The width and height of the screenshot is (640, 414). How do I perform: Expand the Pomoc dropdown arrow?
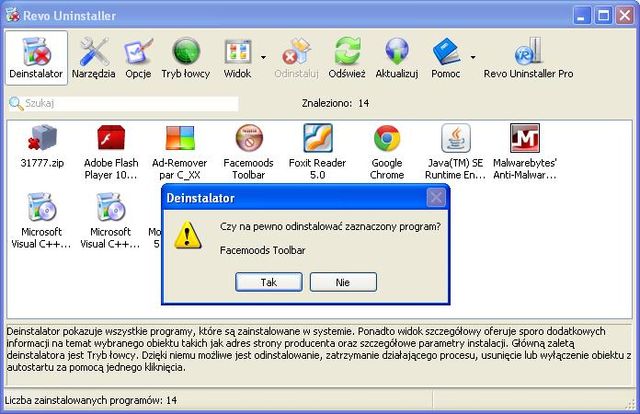[473, 58]
